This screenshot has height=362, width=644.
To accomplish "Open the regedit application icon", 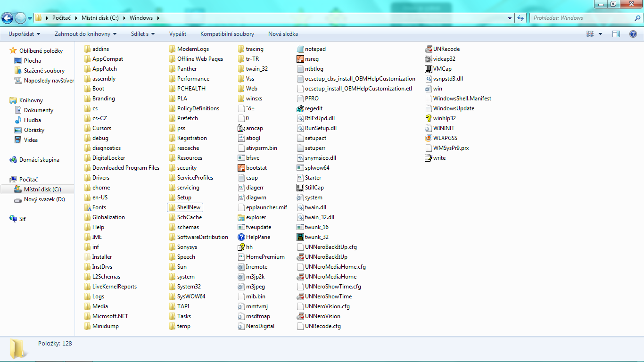I will (300, 108).
